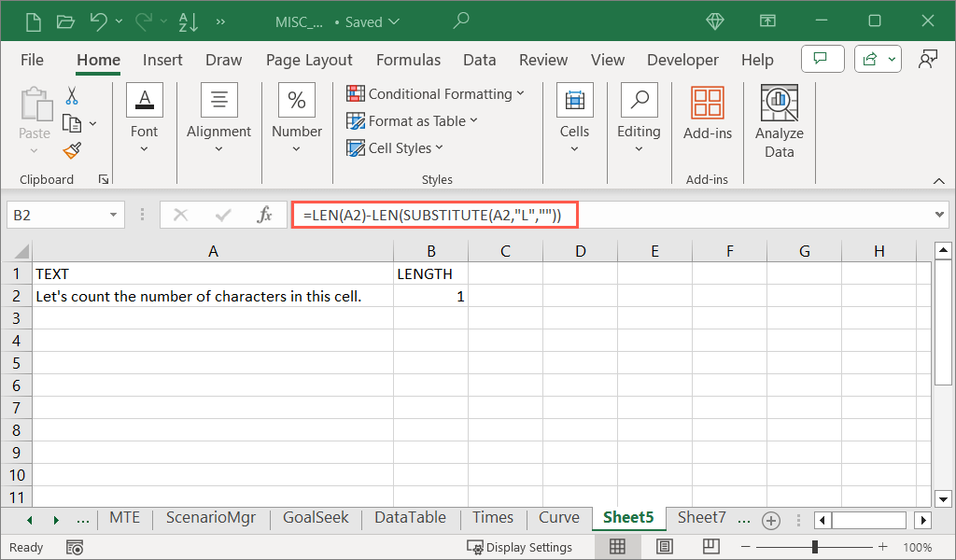Open the Add-ins gallery

pos(707,112)
